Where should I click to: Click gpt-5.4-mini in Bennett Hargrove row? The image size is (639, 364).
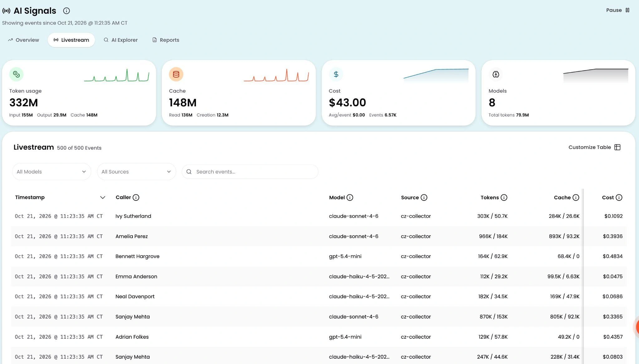click(345, 256)
